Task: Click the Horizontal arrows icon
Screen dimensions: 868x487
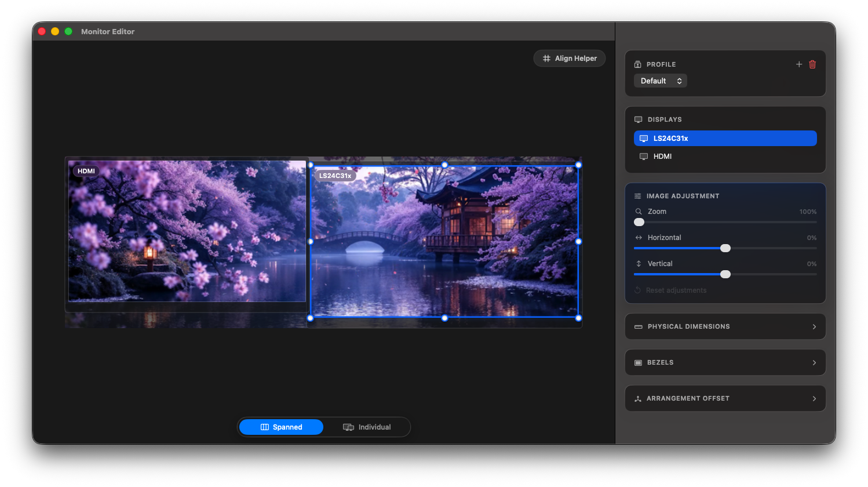Action: (639, 238)
